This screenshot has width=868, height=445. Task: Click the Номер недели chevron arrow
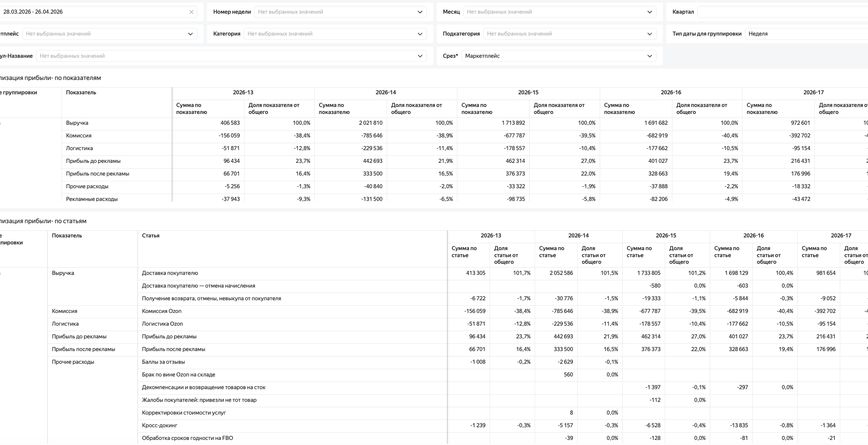pyautogui.click(x=420, y=12)
